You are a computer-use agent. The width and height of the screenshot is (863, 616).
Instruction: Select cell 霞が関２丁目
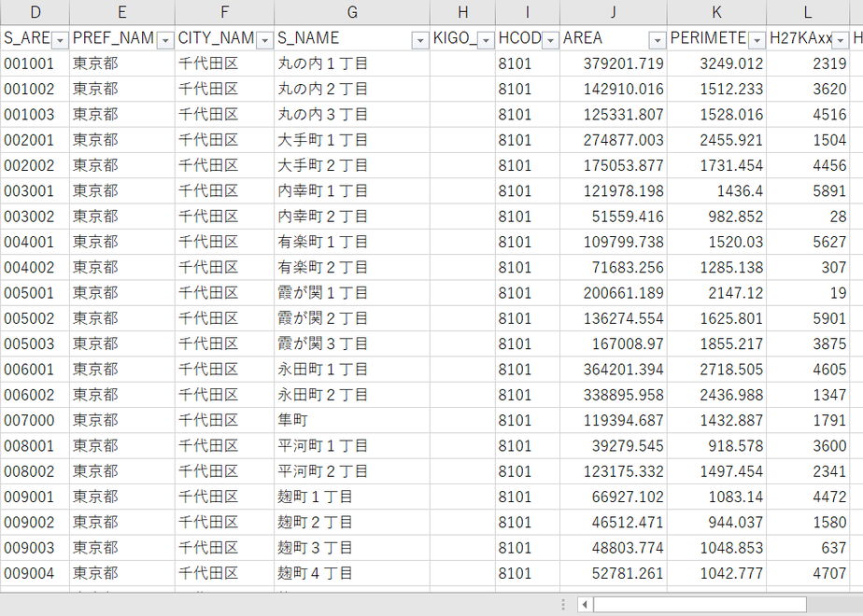point(352,318)
